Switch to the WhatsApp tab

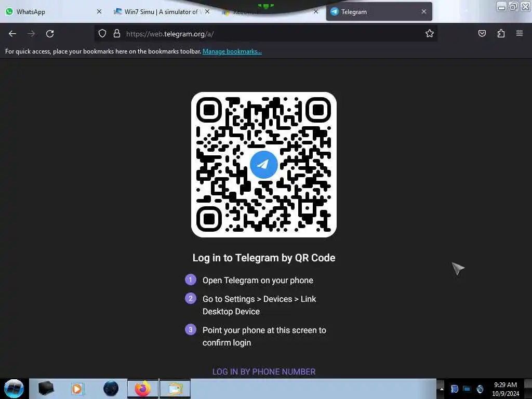52,11
